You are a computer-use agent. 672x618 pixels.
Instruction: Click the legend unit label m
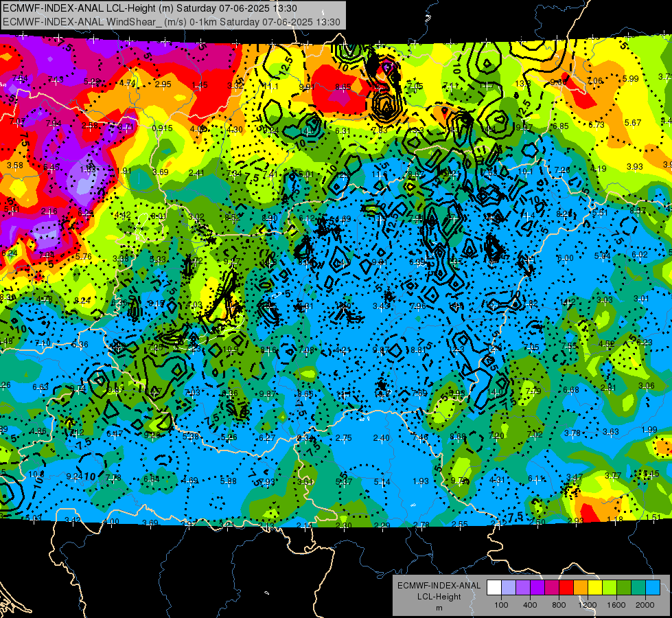pyautogui.click(x=439, y=608)
